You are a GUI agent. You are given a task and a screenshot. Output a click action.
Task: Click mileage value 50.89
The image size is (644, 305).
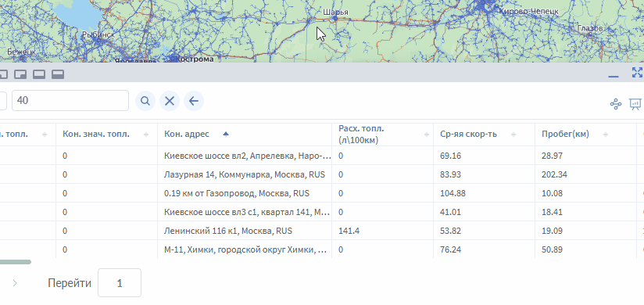coord(552,250)
